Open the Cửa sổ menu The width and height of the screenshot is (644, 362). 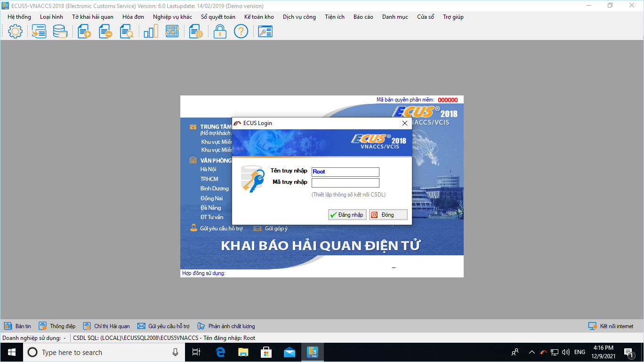(x=426, y=17)
